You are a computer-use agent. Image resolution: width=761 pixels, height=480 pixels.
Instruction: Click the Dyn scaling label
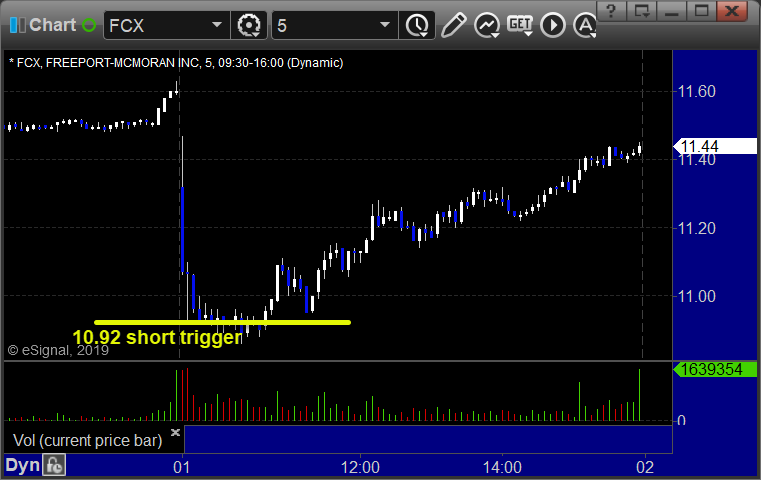pos(22,465)
